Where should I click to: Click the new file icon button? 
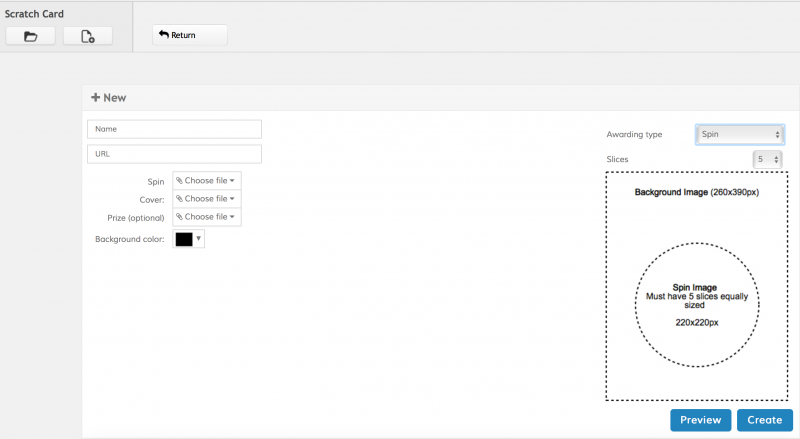pos(87,36)
